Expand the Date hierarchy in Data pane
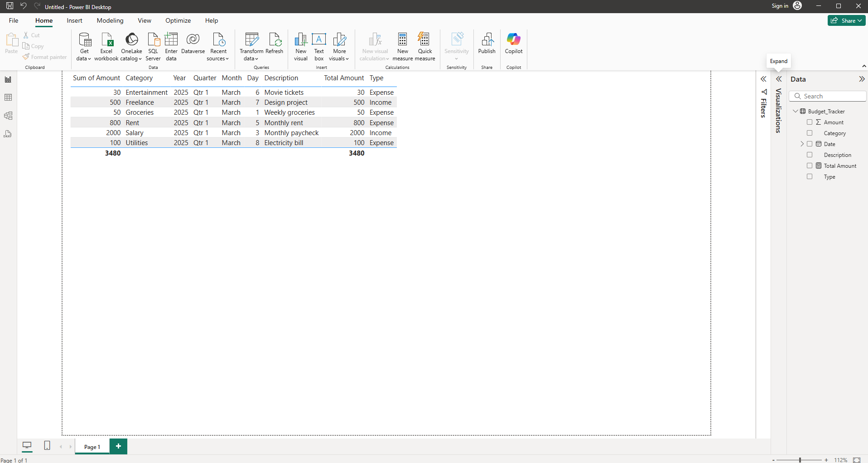This screenshot has height=463, width=868. coord(802,144)
